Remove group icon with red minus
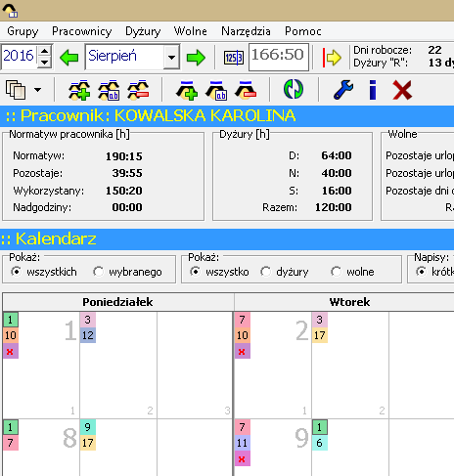Image resolution: width=454 pixels, height=476 pixels. coord(138,90)
